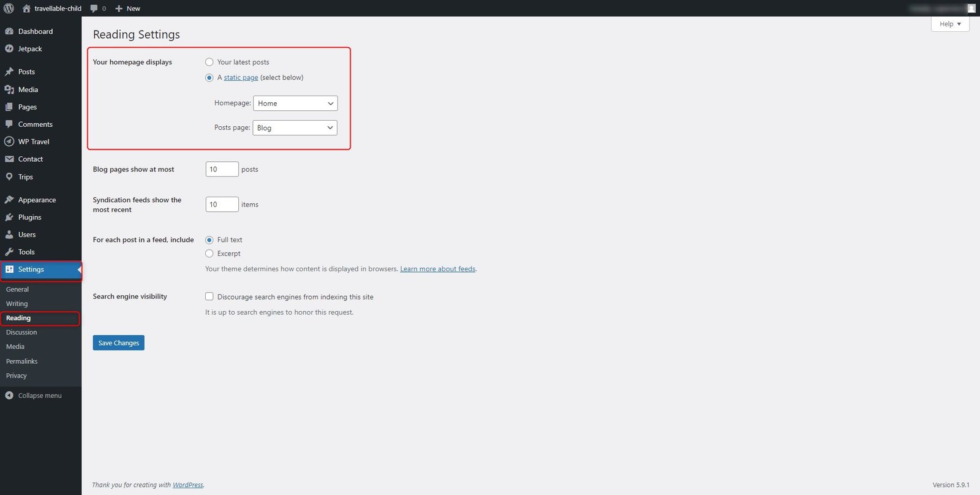Image resolution: width=980 pixels, height=495 pixels.
Task: Click the Appearance label in sidebar
Action: [37, 200]
